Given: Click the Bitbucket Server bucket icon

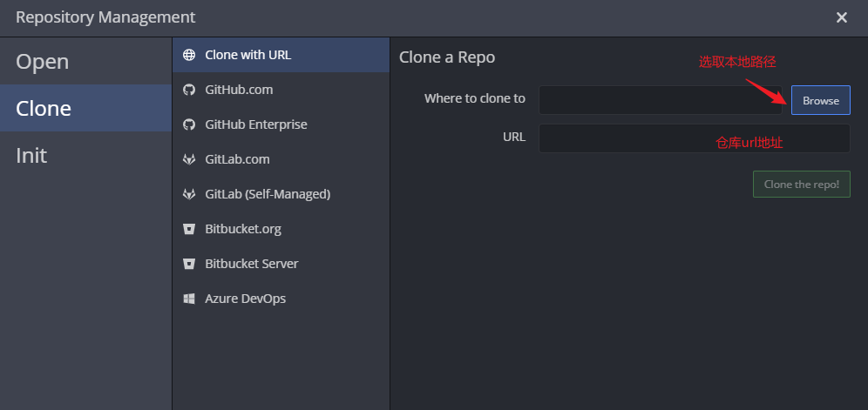Looking at the screenshot, I should [189, 264].
